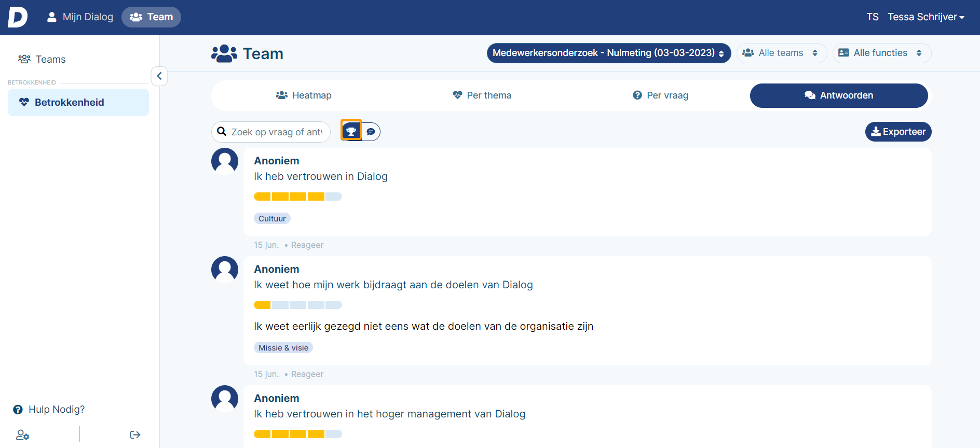Click the Cultuur theme tag
The height and width of the screenshot is (448, 980).
[x=272, y=219]
